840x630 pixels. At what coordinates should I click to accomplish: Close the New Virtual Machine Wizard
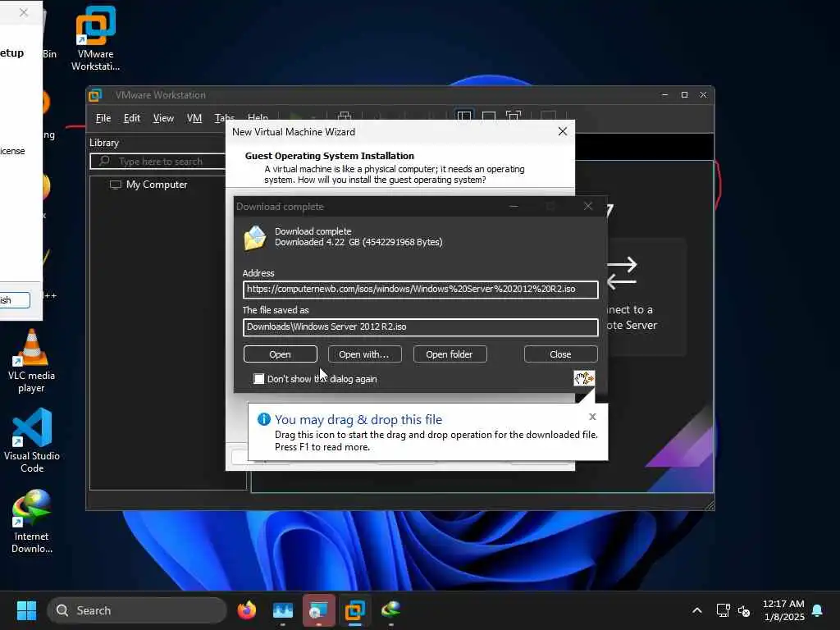[563, 132]
